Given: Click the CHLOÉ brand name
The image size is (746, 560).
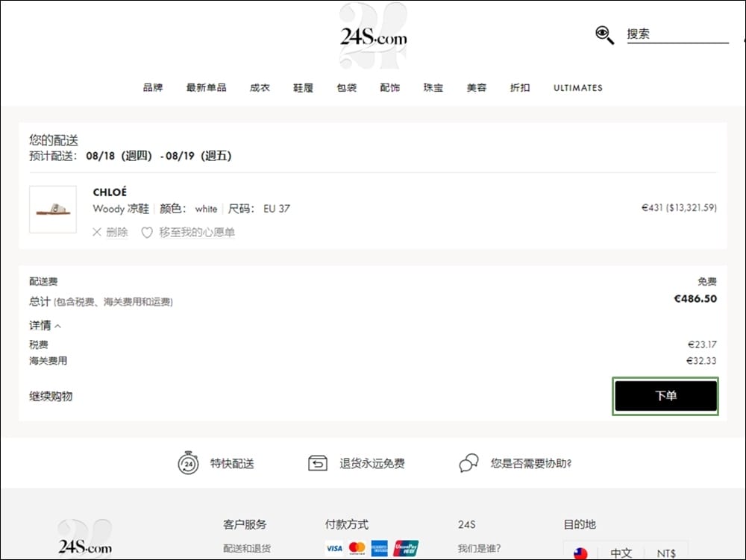Looking at the screenshot, I should tap(110, 192).
